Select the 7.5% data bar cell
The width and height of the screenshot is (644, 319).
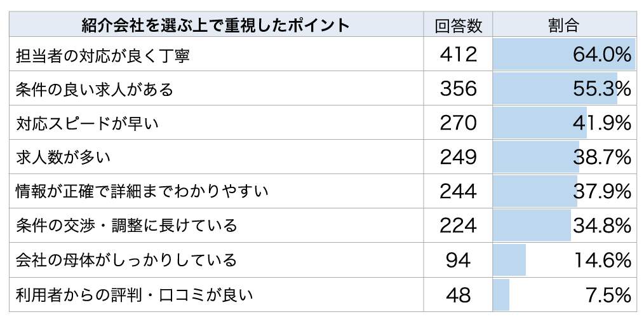click(564, 294)
